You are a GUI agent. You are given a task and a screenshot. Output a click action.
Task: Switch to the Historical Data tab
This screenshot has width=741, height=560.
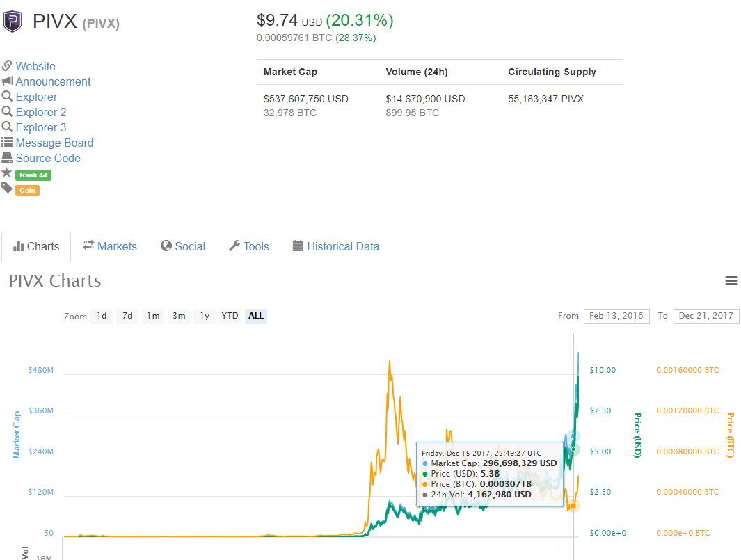coord(336,246)
